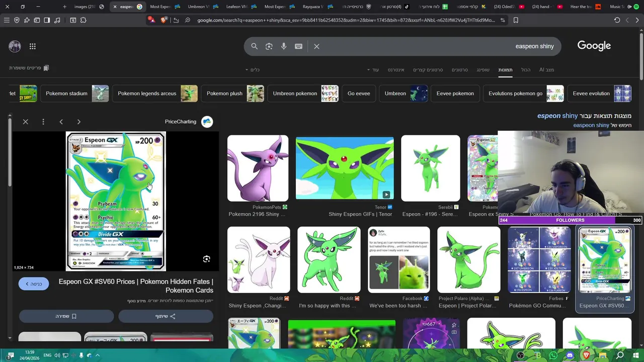Open Discord from the taskbar
The width and height of the screenshot is (644, 362).
(570, 355)
